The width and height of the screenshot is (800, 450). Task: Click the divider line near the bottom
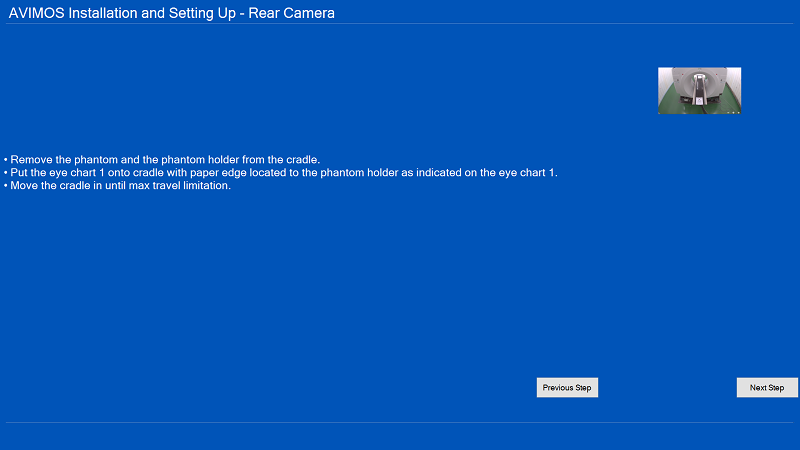400,423
